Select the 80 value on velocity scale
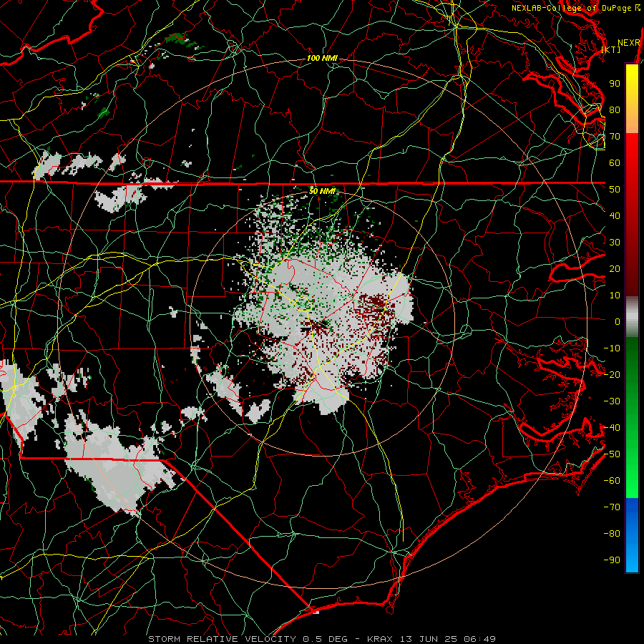This screenshot has width=644, height=644. coord(615,110)
